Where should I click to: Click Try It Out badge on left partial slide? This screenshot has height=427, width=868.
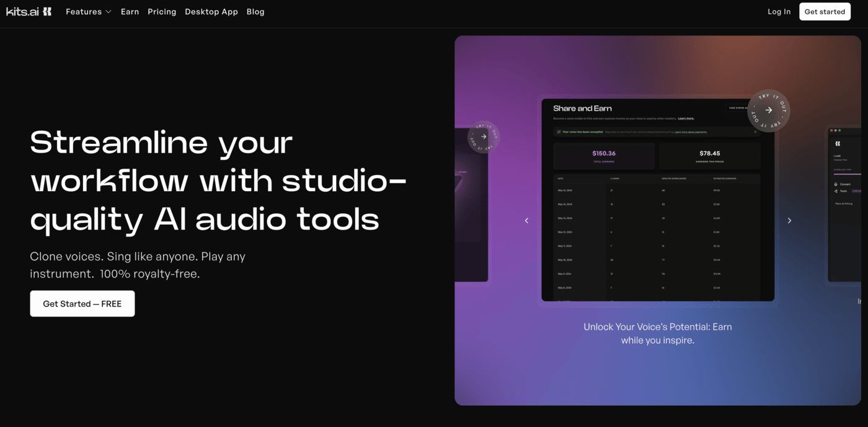point(483,137)
